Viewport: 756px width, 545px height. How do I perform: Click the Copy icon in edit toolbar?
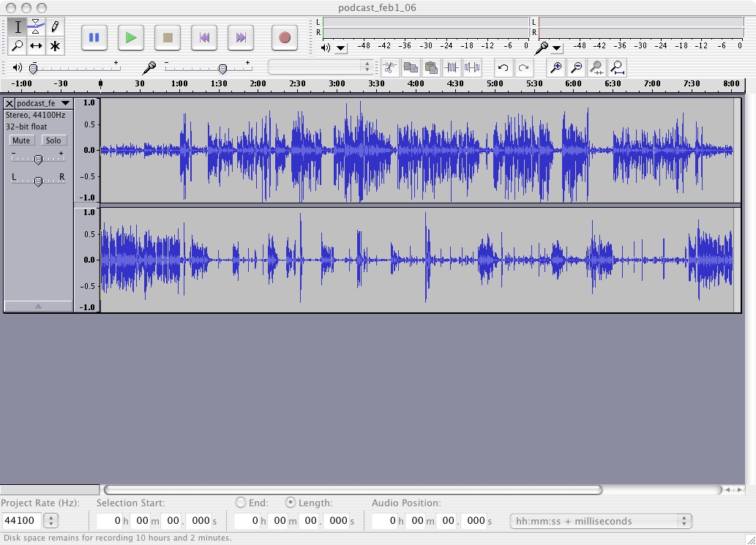(411, 67)
